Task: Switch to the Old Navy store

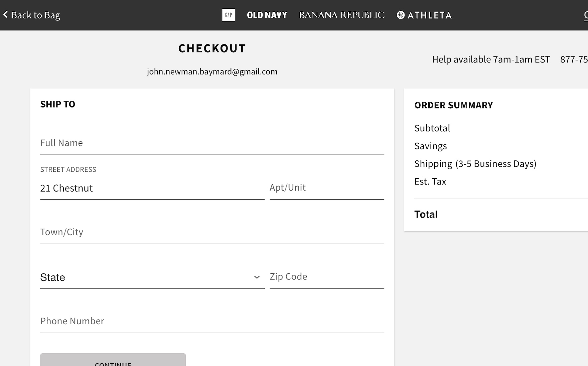Action: point(267,15)
